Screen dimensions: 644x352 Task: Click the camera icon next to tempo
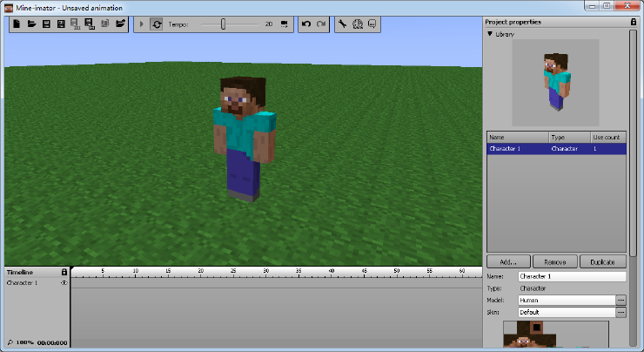click(285, 24)
